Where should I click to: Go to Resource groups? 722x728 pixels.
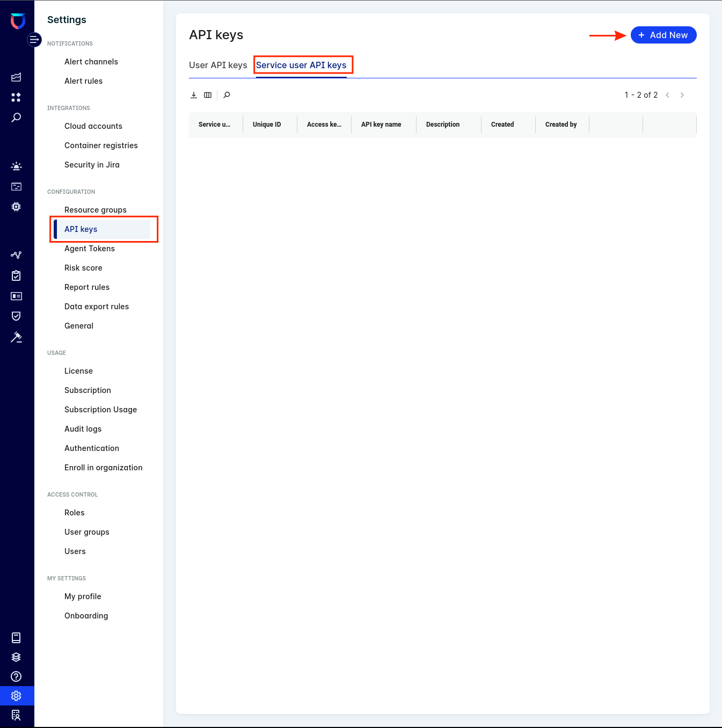(96, 210)
